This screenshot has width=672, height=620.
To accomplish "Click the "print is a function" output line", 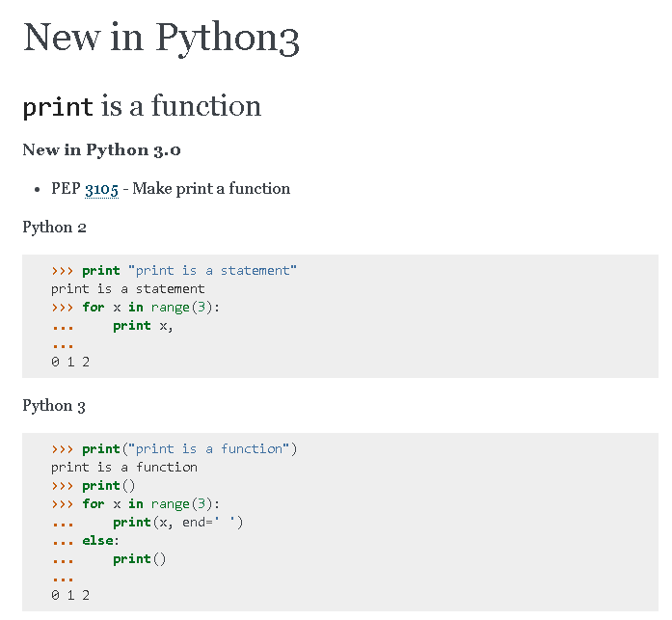I will (123, 468).
